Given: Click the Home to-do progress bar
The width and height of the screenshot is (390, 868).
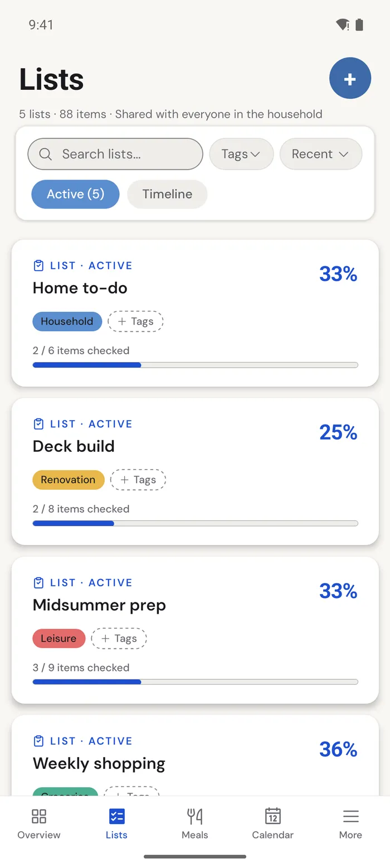Looking at the screenshot, I should (x=195, y=365).
